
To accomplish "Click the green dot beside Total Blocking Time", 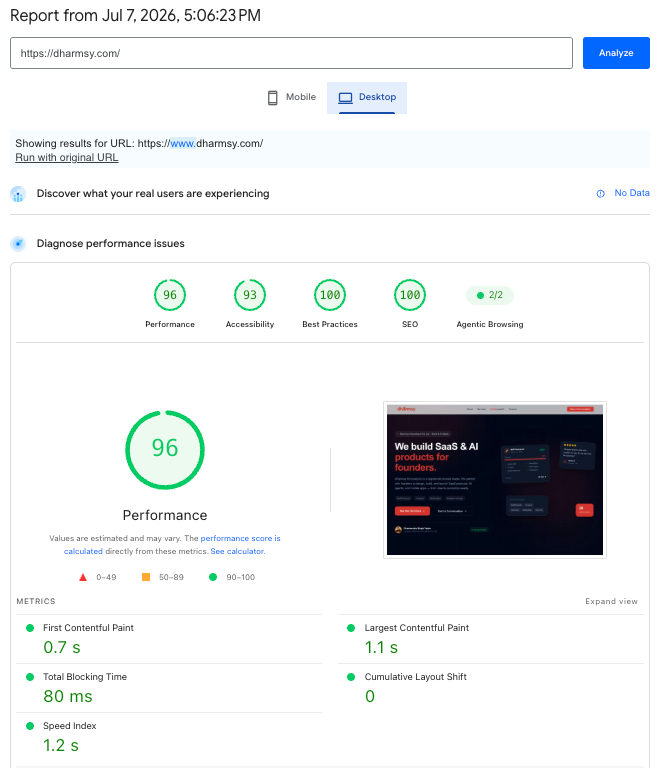I will click(x=30, y=677).
